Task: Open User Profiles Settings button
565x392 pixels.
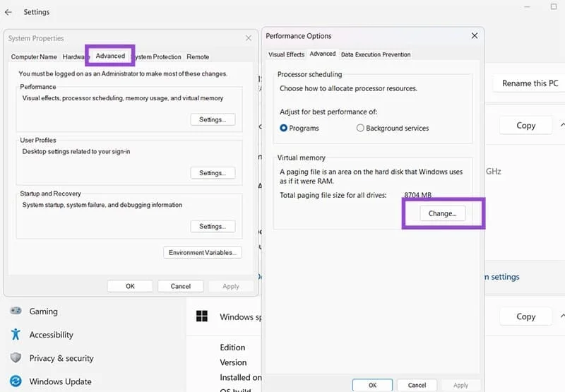Action: coord(212,173)
